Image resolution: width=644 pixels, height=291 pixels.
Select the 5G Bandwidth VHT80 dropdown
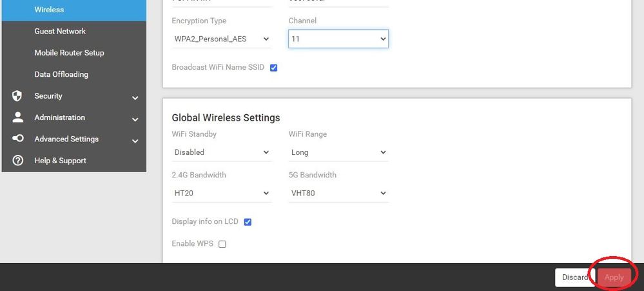click(x=338, y=193)
